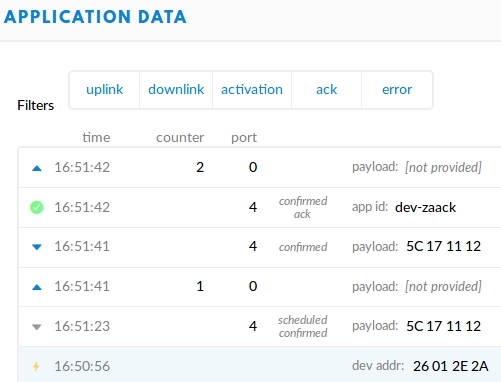The image size is (501, 382).
Task: Select payload 5C 17 11 12 in confirmed row
Action: (443, 246)
